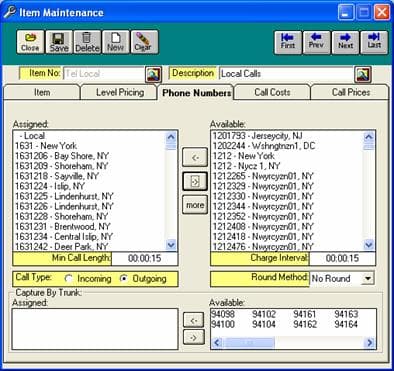
Task: Select trunk 94098 in Available list
Action: point(223,314)
